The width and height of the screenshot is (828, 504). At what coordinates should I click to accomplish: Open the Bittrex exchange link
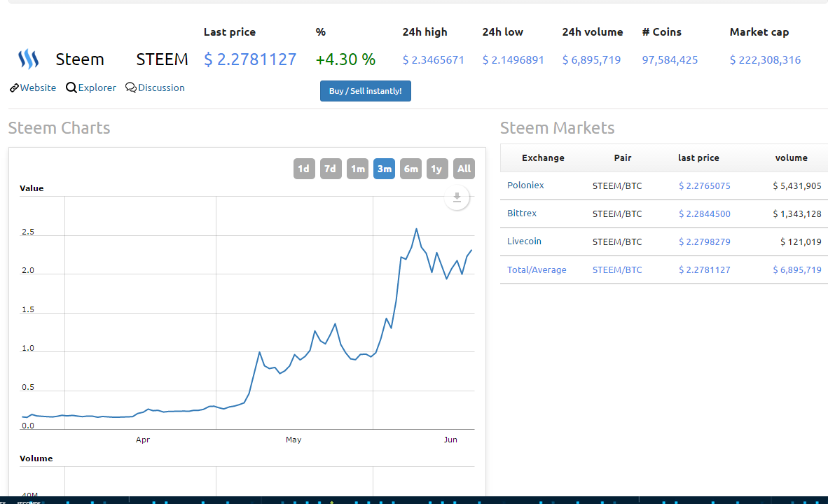pyautogui.click(x=522, y=213)
